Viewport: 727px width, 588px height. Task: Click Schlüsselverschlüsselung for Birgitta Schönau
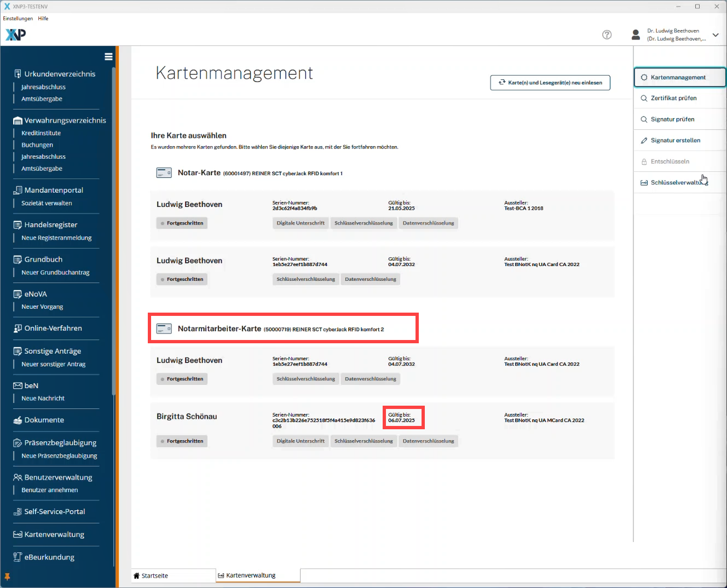(x=363, y=441)
